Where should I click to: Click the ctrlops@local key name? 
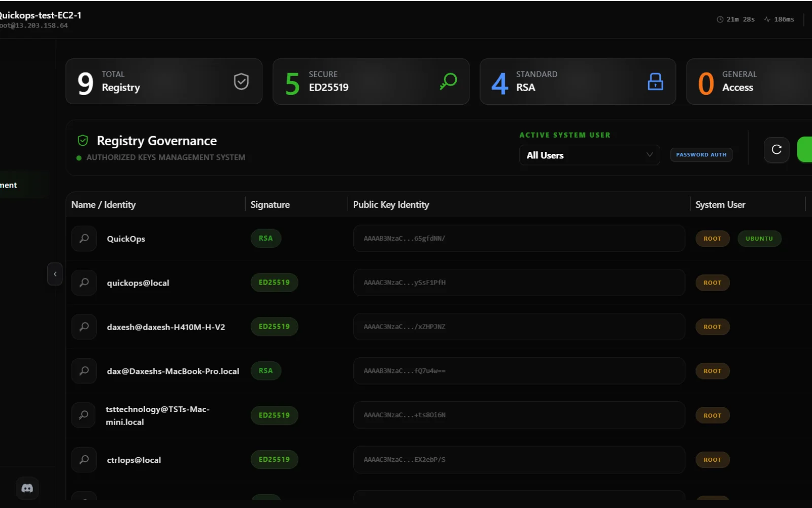(x=134, y=460)
